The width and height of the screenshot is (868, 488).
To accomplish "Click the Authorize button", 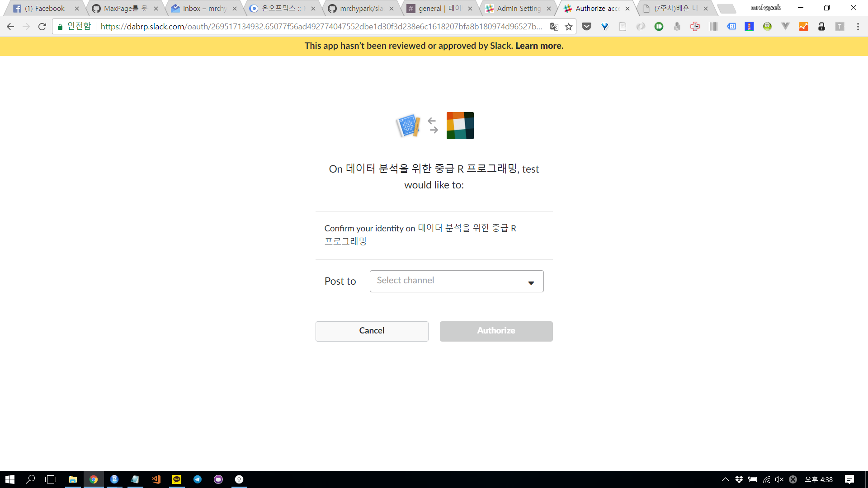I will [x=496, y=331].
